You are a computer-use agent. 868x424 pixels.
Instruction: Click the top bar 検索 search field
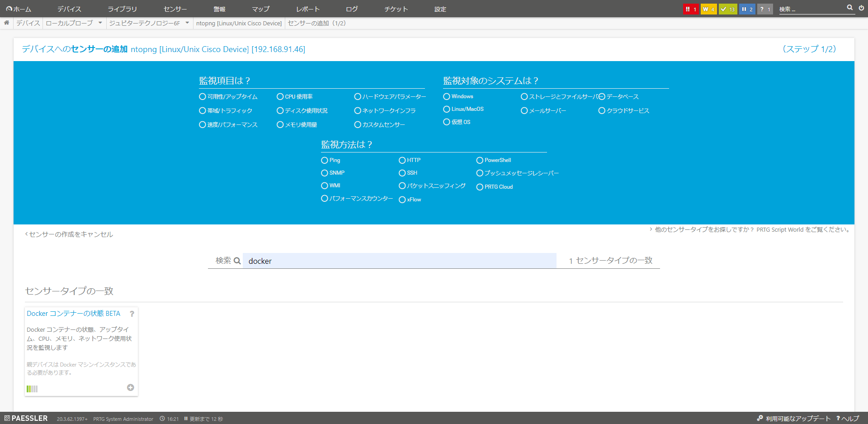pyautogui.click(x=811, y=9)
